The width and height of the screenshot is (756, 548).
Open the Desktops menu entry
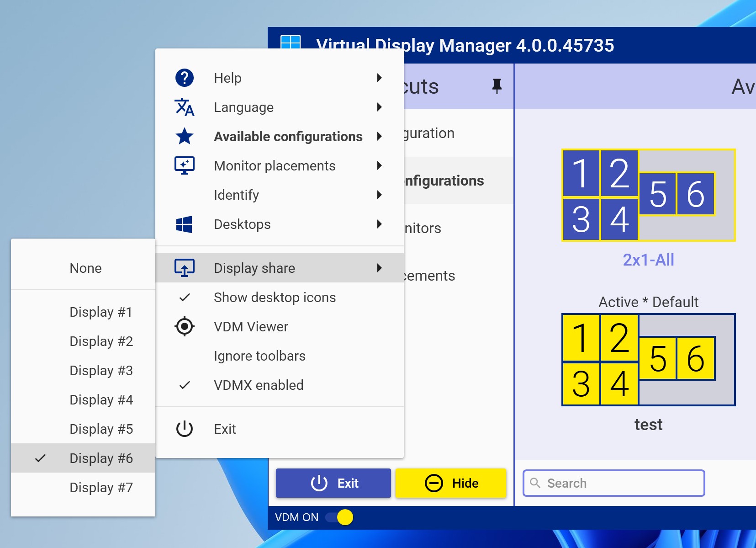[280, 224]
